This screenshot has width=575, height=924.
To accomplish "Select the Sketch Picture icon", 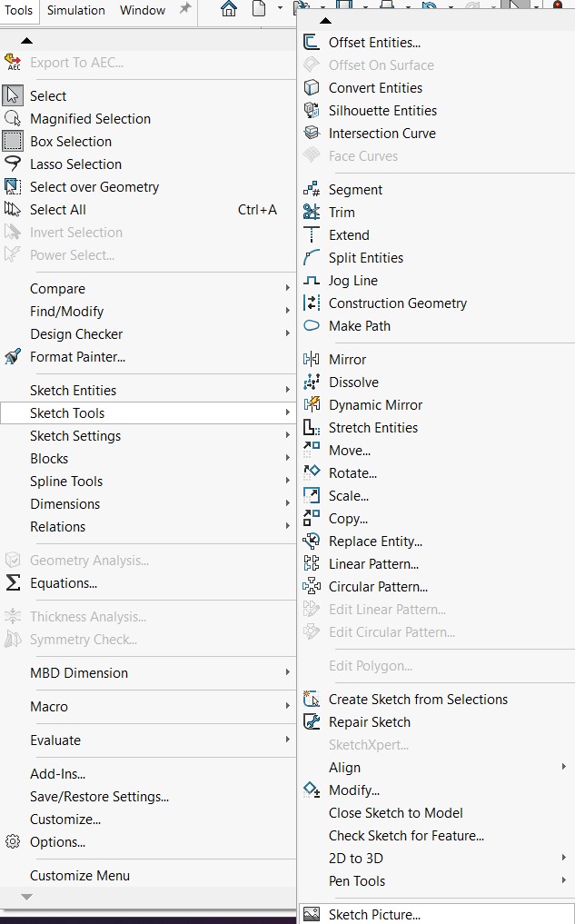I will pyautogui.click(x=313, y=915).
